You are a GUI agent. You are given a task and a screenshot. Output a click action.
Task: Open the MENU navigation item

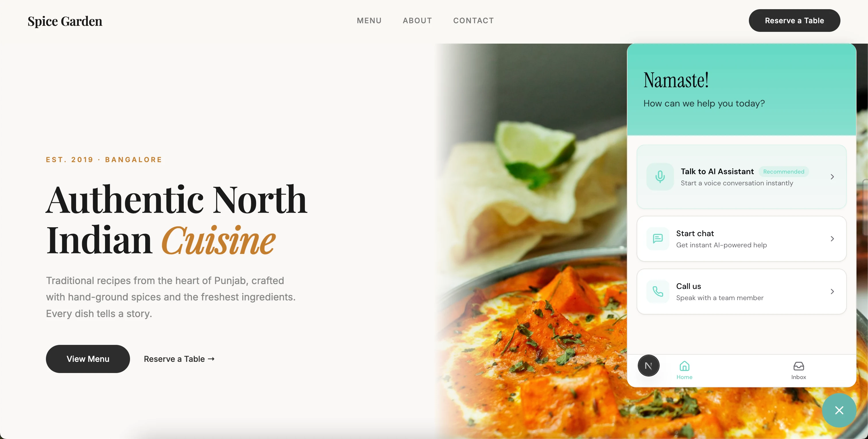pos(369,21)
